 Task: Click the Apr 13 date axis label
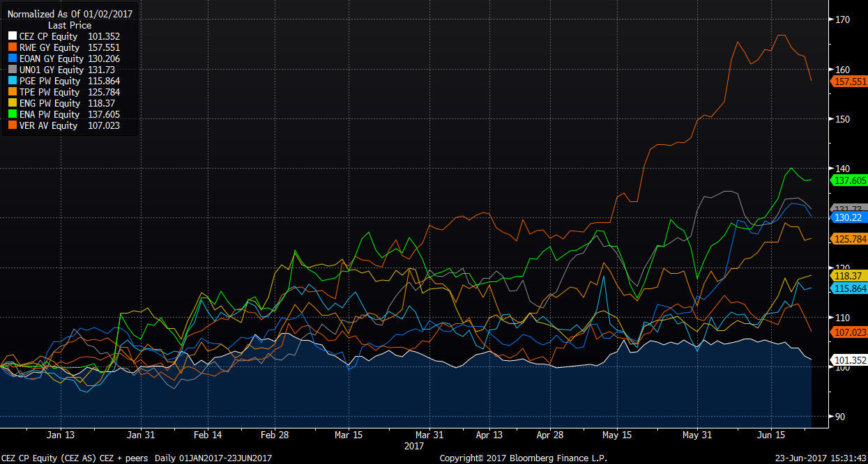(490, 435)
